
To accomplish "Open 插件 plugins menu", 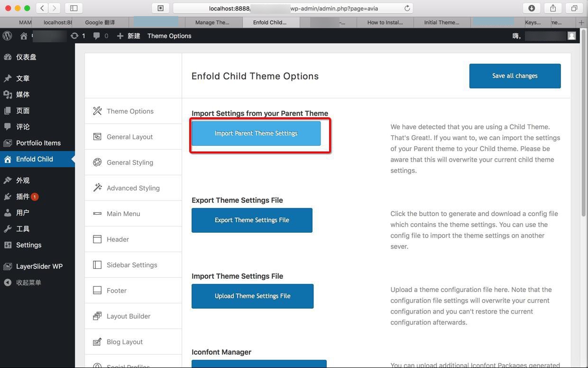I will [x=37, y=197].
